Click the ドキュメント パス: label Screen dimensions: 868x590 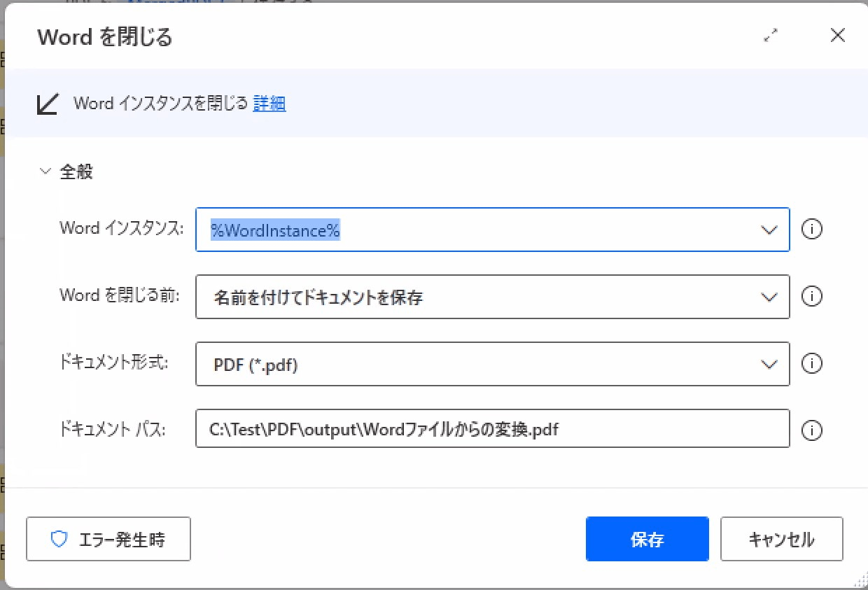click(x=113, y=430)
